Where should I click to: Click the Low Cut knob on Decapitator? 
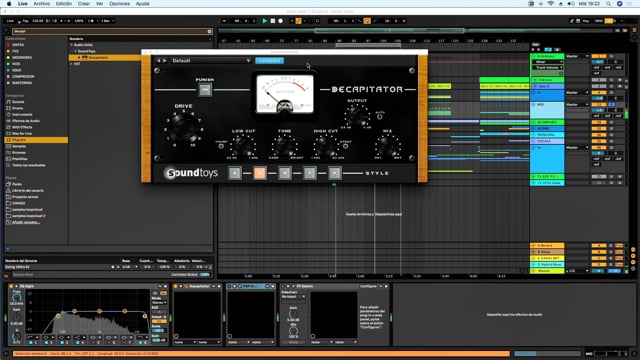[244, 144]
